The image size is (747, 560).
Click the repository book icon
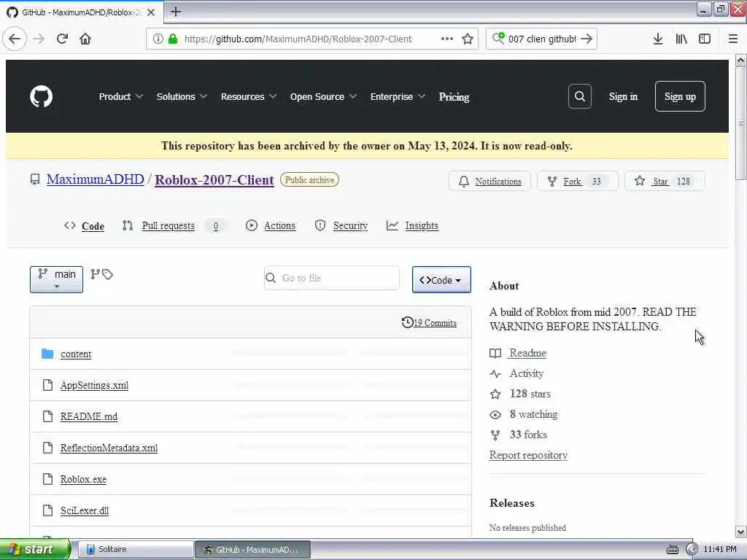point(35,179)
